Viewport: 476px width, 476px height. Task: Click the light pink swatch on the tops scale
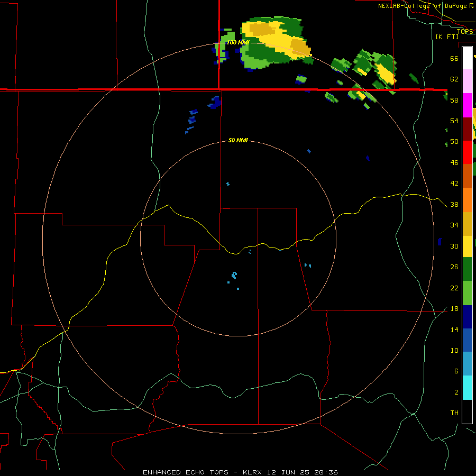(x=467, y=81)
